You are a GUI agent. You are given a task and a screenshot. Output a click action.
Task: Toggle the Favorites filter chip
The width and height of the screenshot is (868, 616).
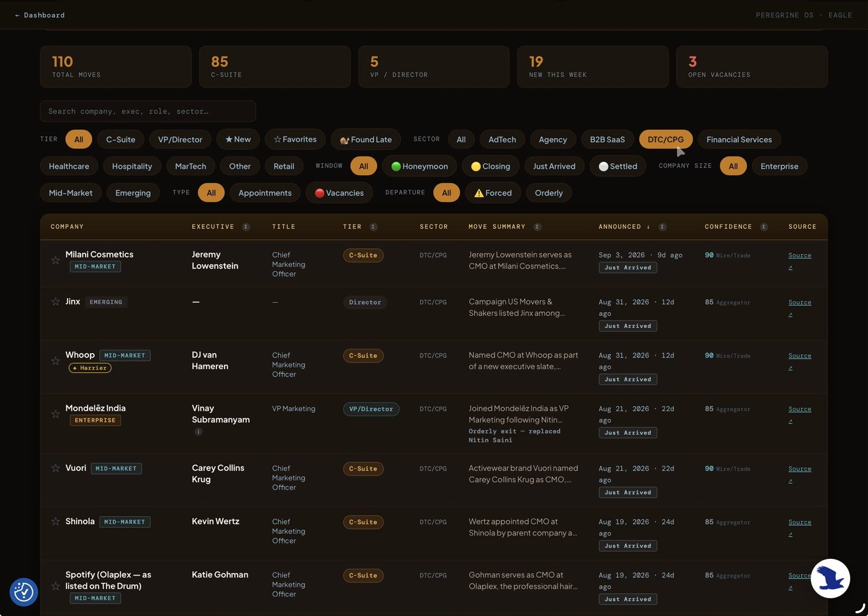[x=295, y=140]
